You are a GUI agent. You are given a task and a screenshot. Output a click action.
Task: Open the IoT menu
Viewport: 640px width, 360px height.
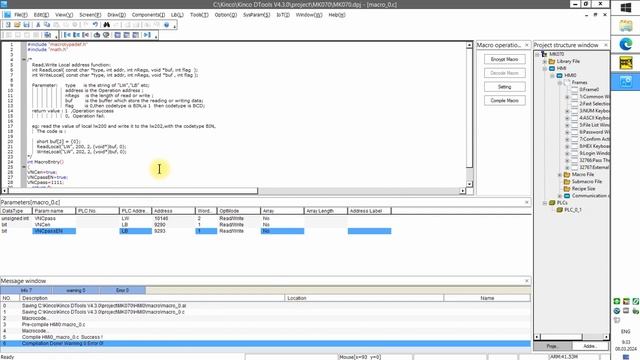[x=283, y=15]
